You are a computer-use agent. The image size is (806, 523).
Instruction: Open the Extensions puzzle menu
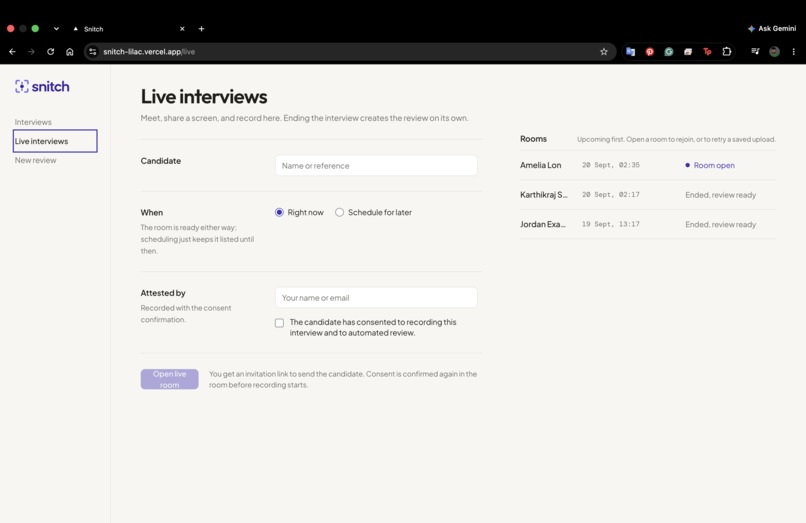point(727,51)
